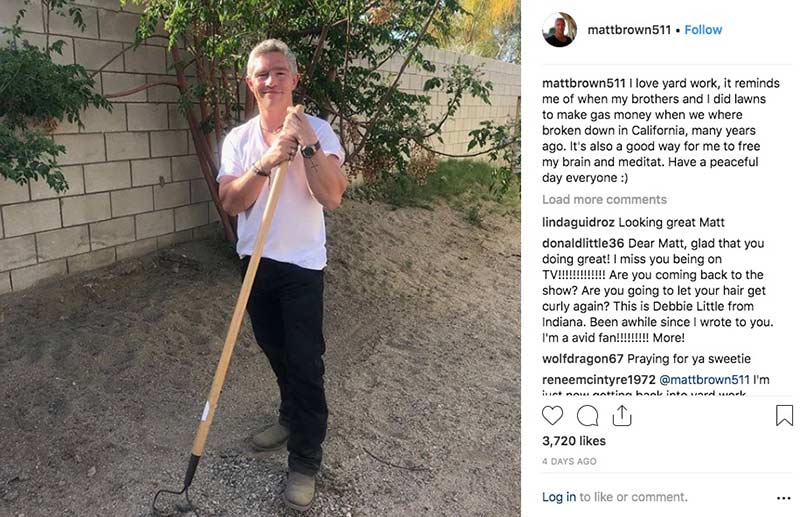Click the @mattbrown511 mention in comment
Viewport: 800px width, 517px height.
point(704,380)
